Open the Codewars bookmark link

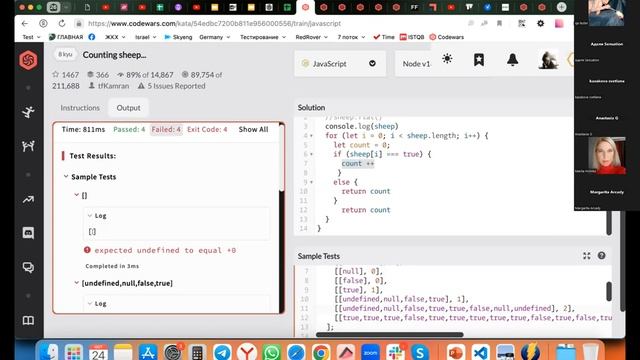447,37
